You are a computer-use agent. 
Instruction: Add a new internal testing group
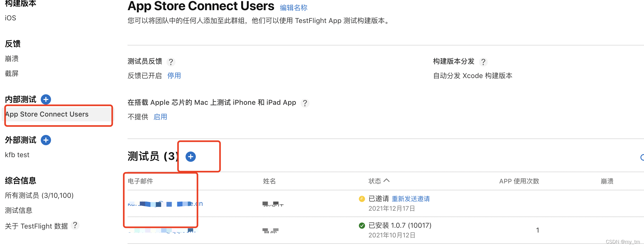[x=46, y=99]
